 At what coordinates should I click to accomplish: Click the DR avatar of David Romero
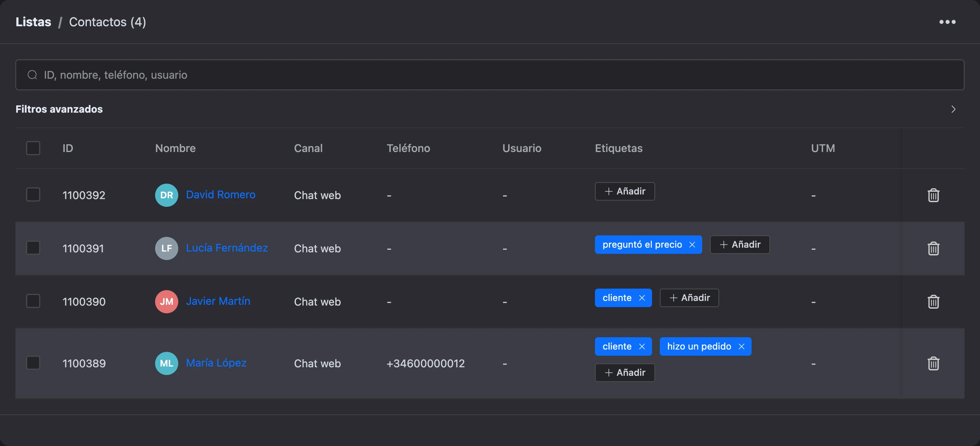click(x=167, y=195)
